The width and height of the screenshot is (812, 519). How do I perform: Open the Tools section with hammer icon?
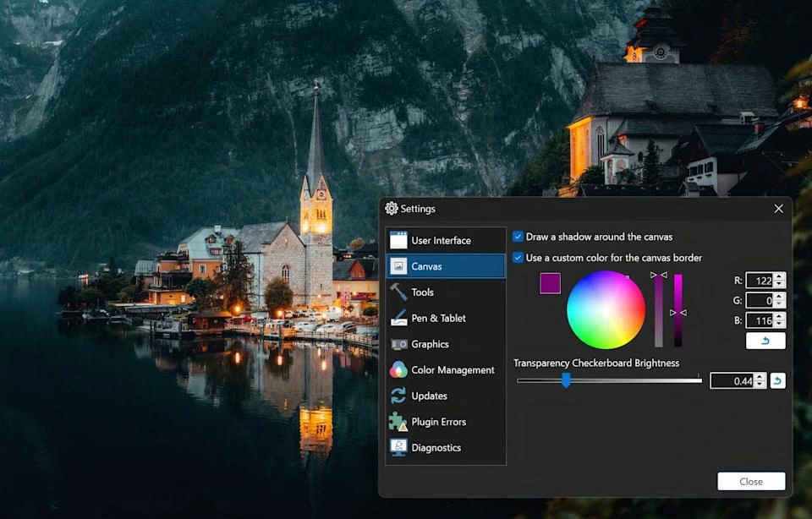click(446, 292)
